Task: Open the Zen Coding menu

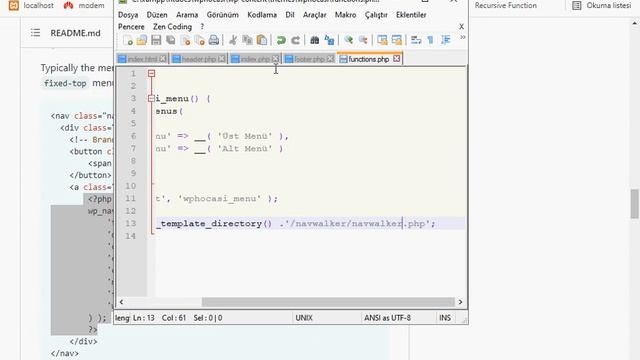Action: (x=172, y=27)
